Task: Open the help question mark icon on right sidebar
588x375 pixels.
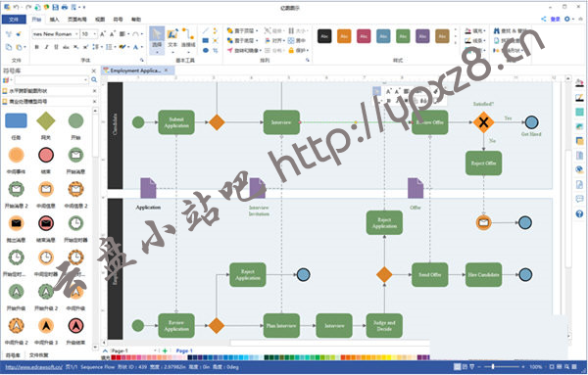Action: click(x=579, y=213)
